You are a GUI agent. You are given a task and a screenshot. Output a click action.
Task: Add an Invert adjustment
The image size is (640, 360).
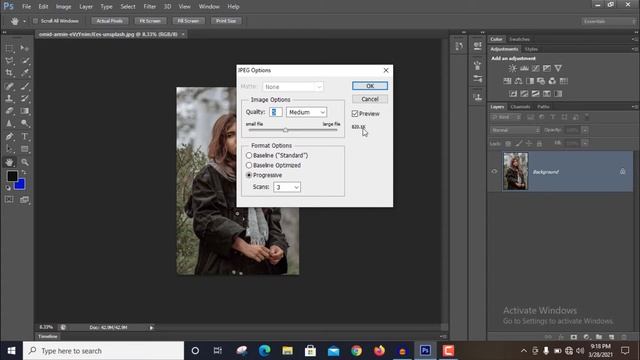coord(513,93)
